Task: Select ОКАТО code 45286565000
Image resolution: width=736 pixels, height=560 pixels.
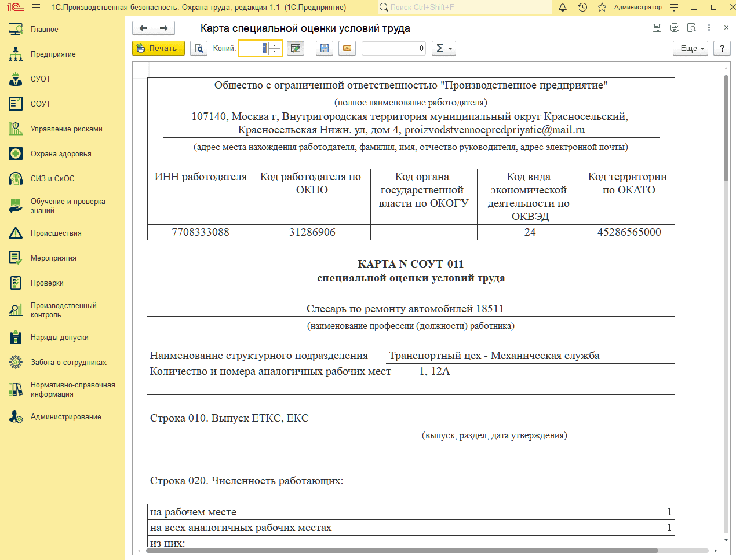Action: 629,232
